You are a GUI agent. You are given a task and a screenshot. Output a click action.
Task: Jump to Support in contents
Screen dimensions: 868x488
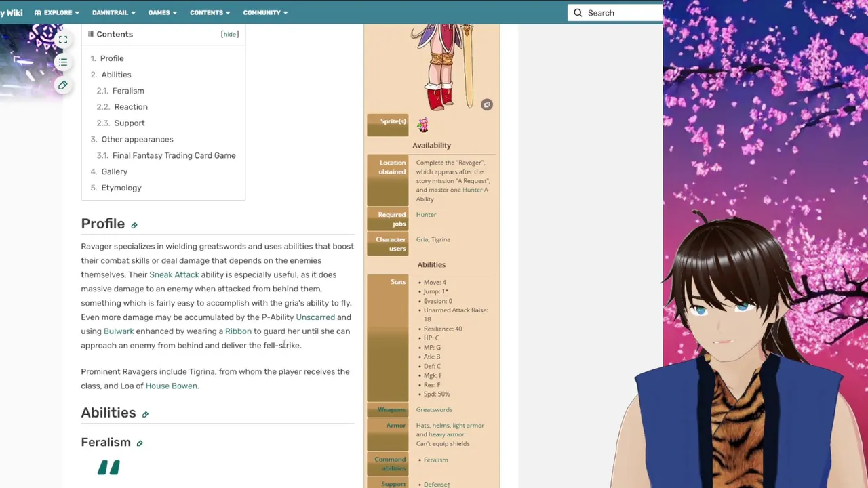point(129,123)
